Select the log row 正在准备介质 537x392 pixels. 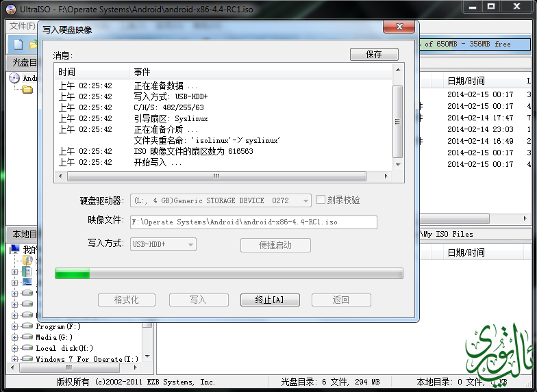223,129
